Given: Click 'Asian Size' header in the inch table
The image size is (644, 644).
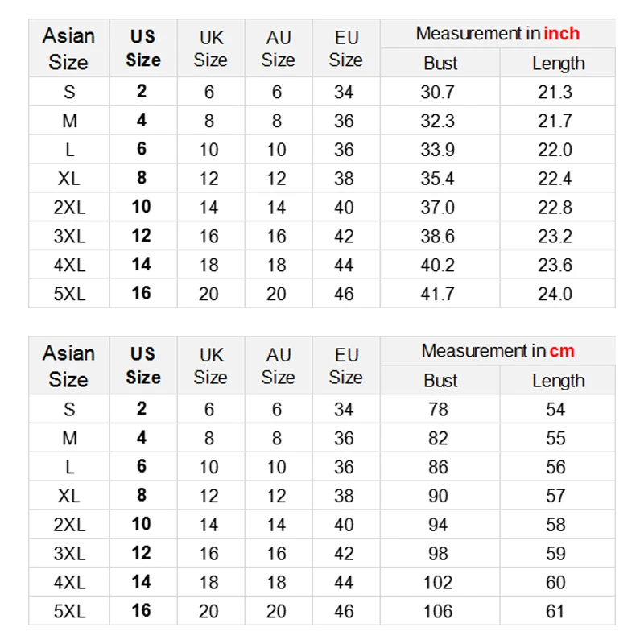Looking at the screenshot, I should [68, 48].
